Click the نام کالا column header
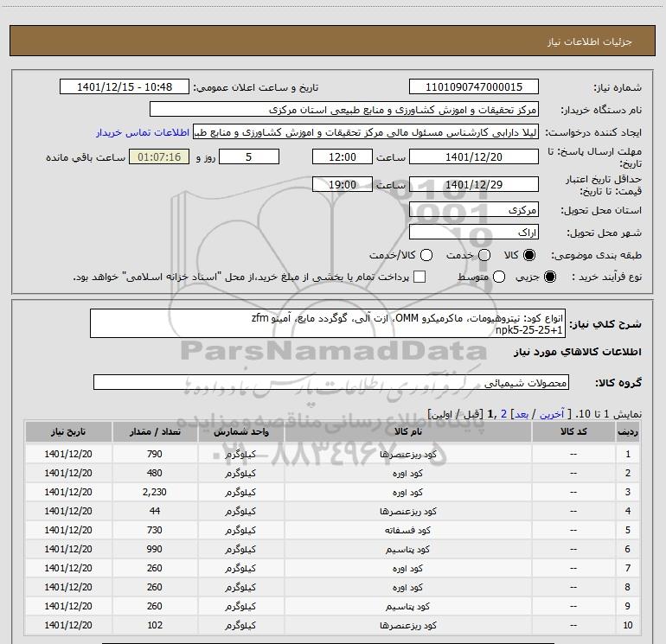This screenshot has width=666, height=644. click(x=407, y=431)
